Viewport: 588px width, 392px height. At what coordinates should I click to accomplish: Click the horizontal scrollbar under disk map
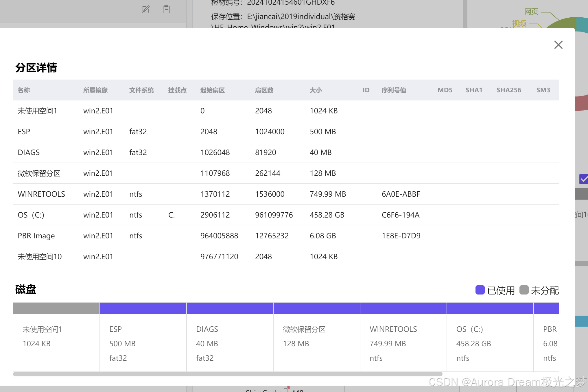228,374
